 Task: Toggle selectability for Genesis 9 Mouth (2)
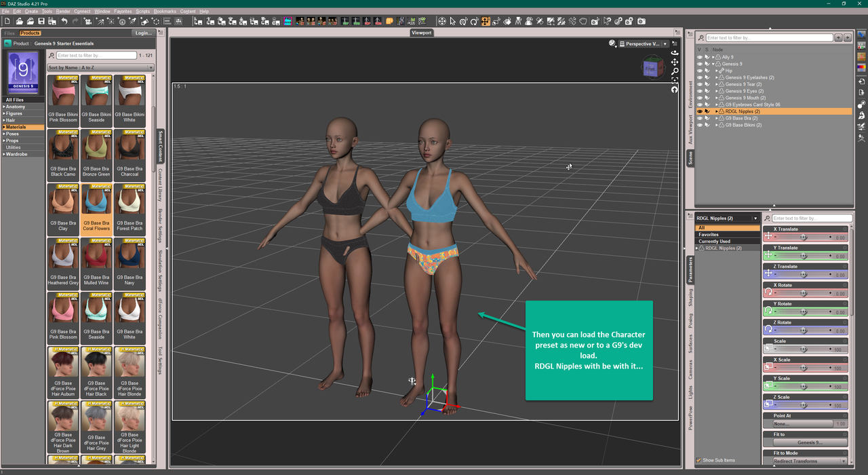point(707,98)
